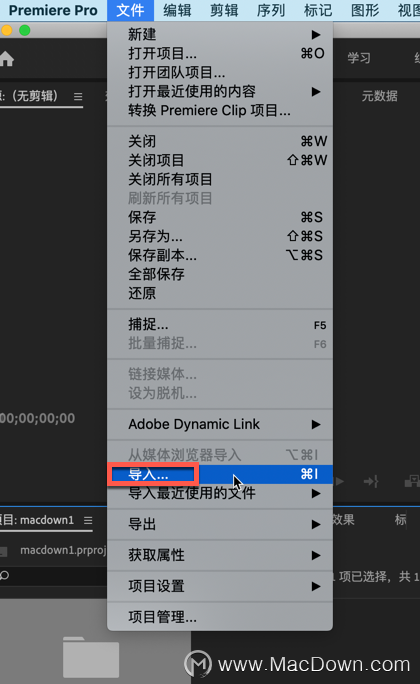Select 另存为... menu entry
The width and height of the screenshot is (420, 684).
[x=220, y=236]
